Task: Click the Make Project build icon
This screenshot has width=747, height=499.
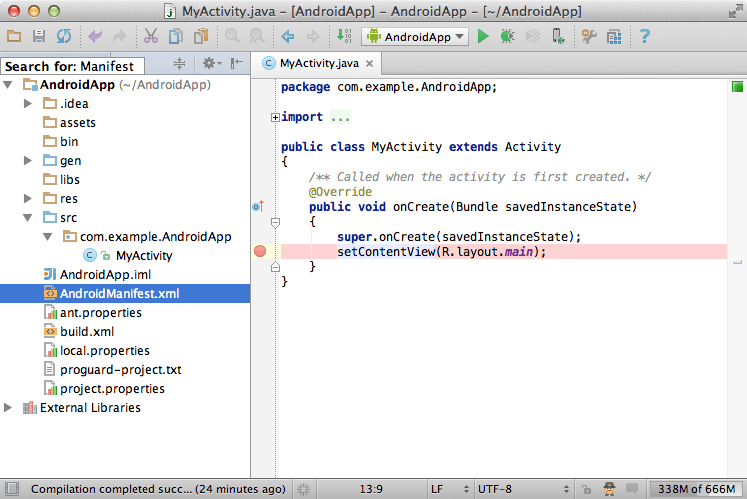Action: coord(344,36)
